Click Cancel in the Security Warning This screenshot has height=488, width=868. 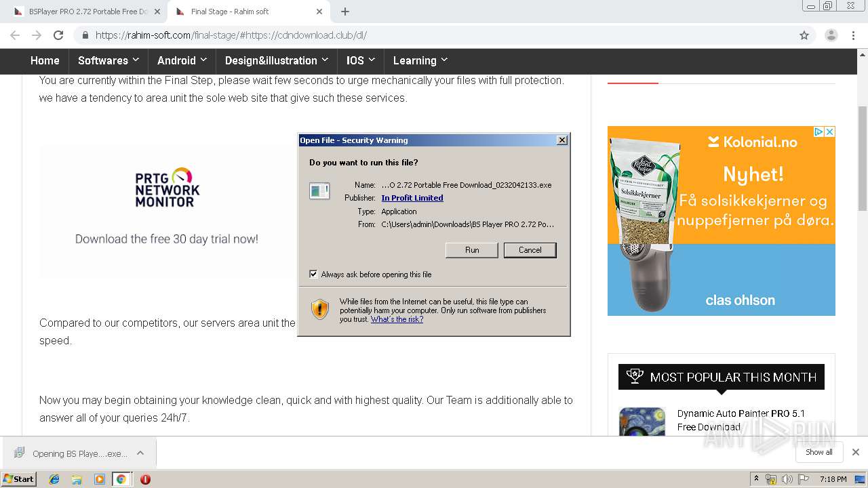(530, 250)
